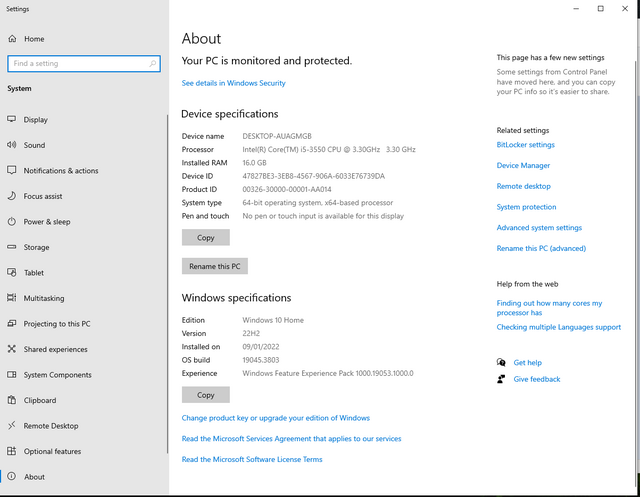Click the System Components icon

point(12,375)
